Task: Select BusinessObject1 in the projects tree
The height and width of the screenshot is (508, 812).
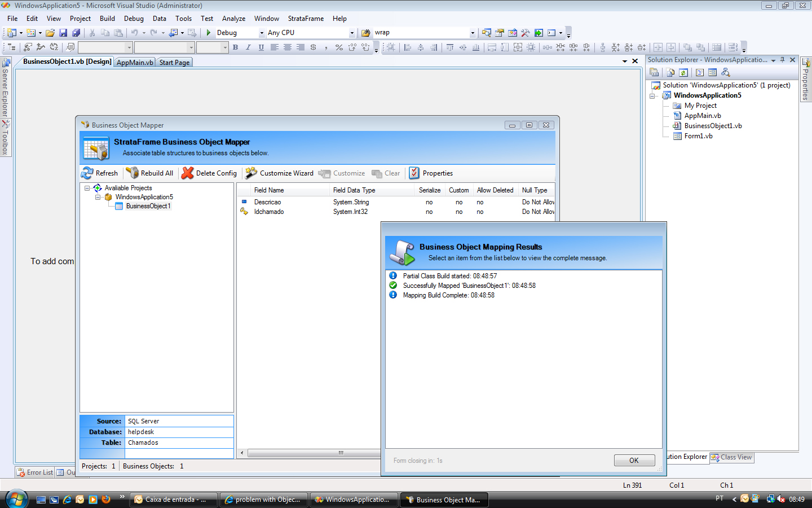Action: pyautogui.click(x=148, y=206)
